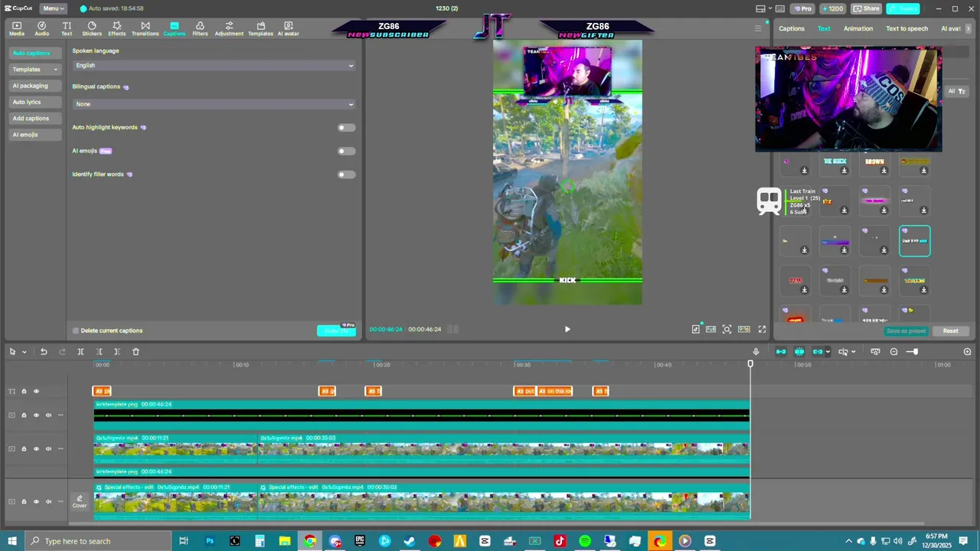Delete the selected timeline clip

136,351
